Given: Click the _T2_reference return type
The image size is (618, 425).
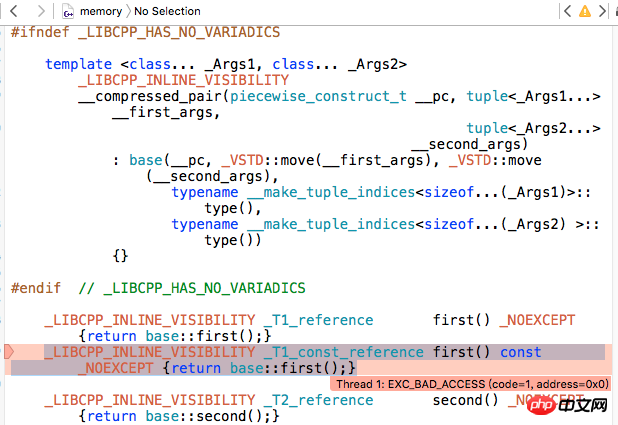Looking at the screenshot, I should click(x=318, y=400).
